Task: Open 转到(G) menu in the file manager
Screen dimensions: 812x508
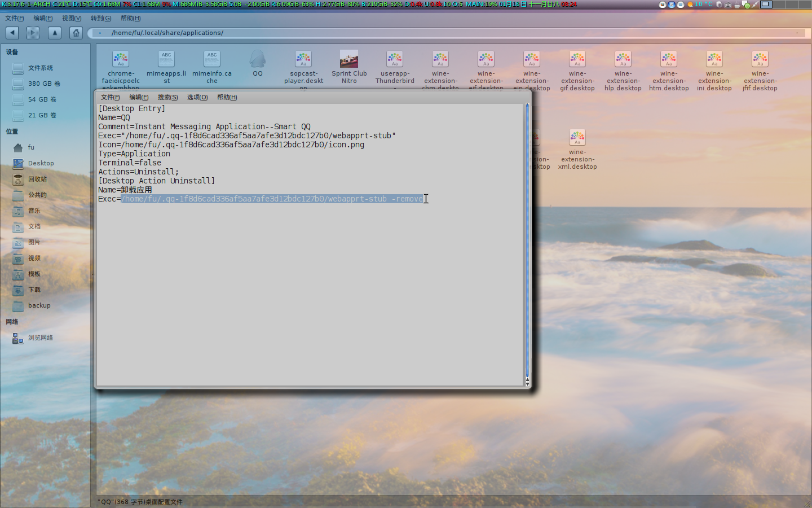Action: coord(101,18)
